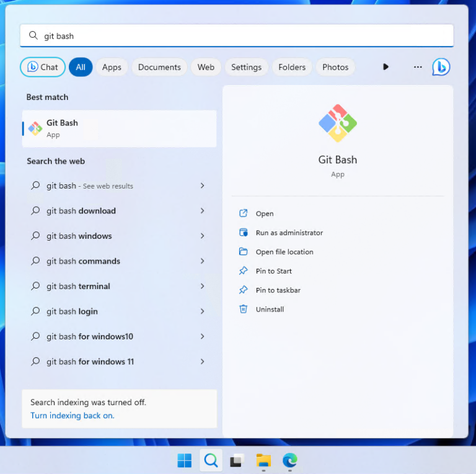Click the large Git Bash logo in details pane
The height and width of the screenshot is (474, 476).
pyautogui.click(x=338, y=123)
